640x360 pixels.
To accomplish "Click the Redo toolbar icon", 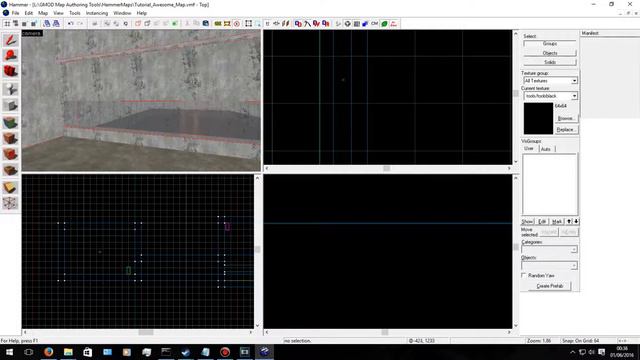I will pyautogui.click(x=80, y=24).
